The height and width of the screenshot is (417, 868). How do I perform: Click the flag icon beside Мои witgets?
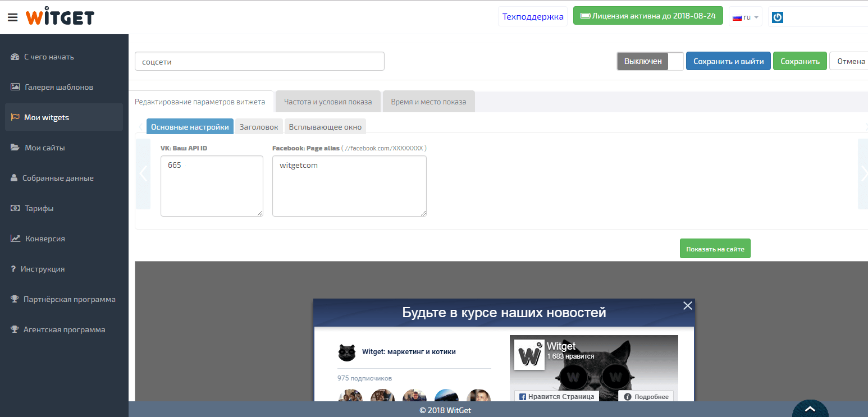15,117
